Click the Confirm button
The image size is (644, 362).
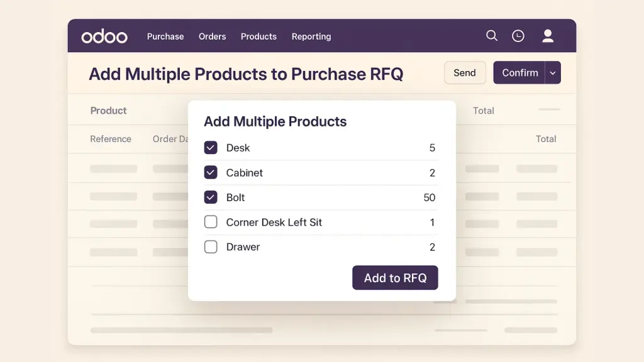[519, 72]
